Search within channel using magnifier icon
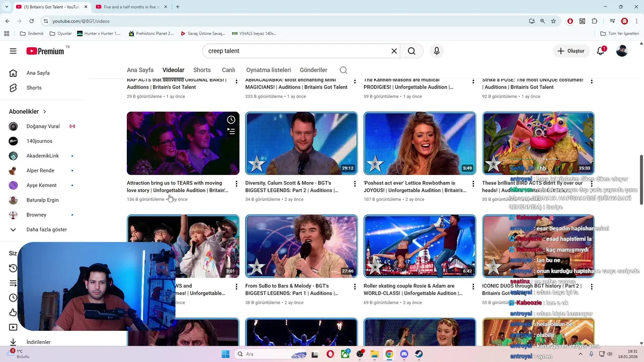 (x=343, y=70)
